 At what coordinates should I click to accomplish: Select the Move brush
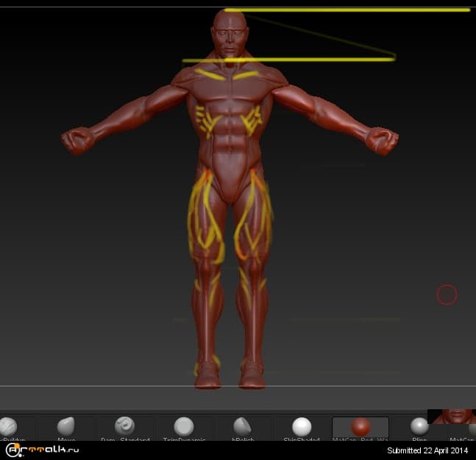(66, 427)
